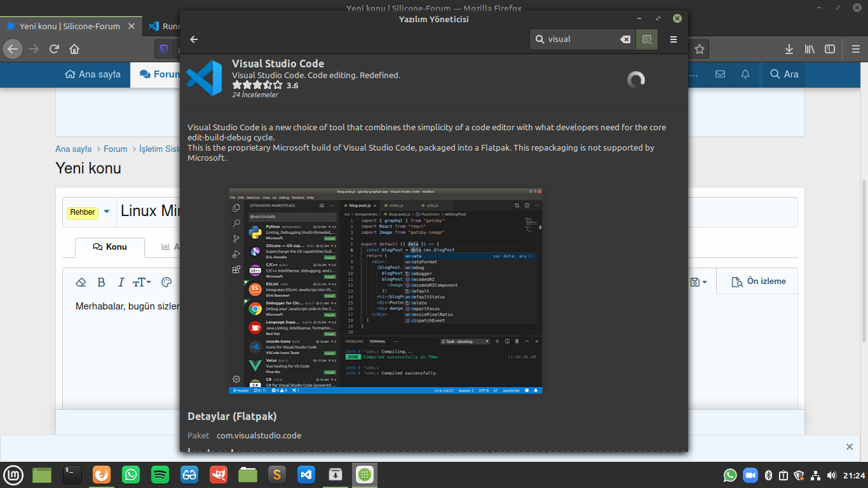Follow the 'İşletim Sist...' breadcrumb link
Viewport: 868px width, 488px height.
pos(159,149)
